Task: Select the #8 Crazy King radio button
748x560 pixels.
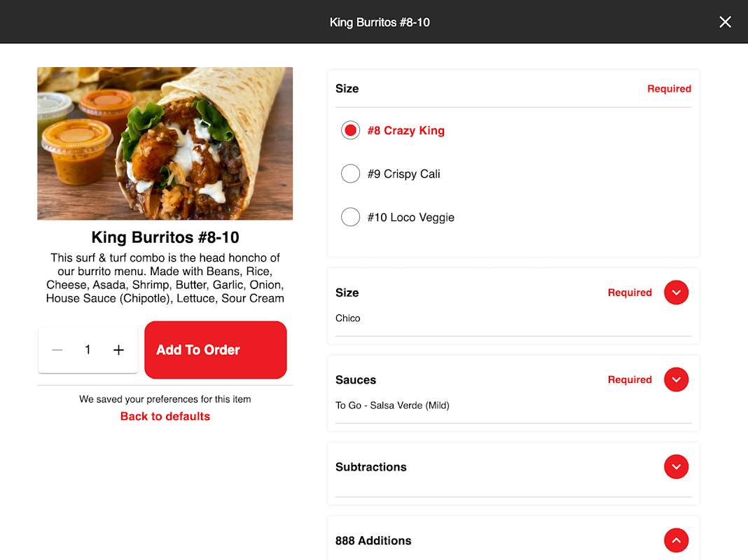Action: (350, 130)
